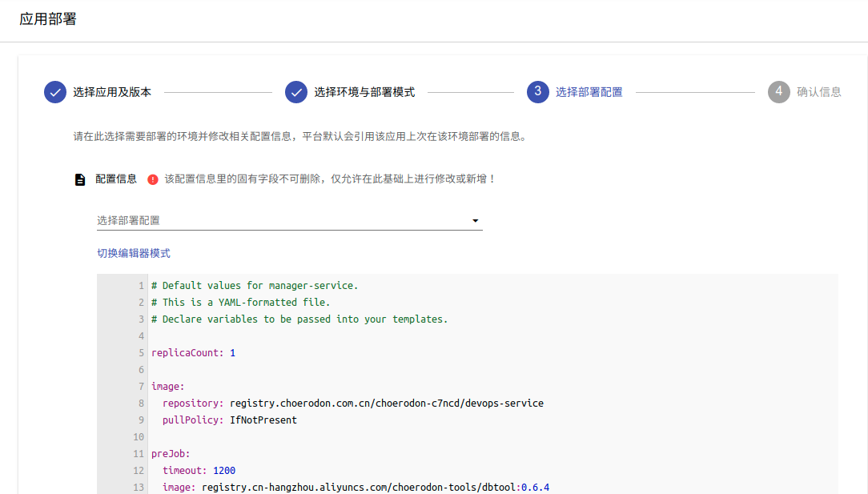Screen dimensions: 868x494
Task: Select the 确认信息 step label
Action: tap(818, 92)
